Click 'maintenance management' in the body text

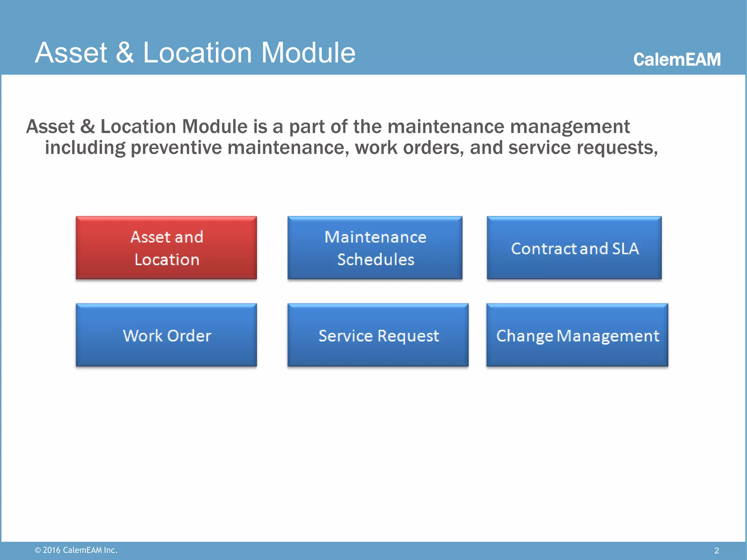[508, 127]
